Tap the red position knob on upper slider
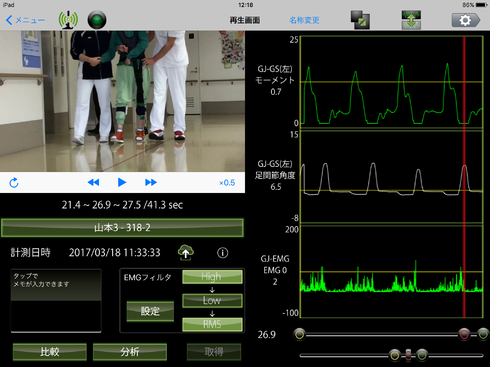The image size is (490, 367). (464, 334)
